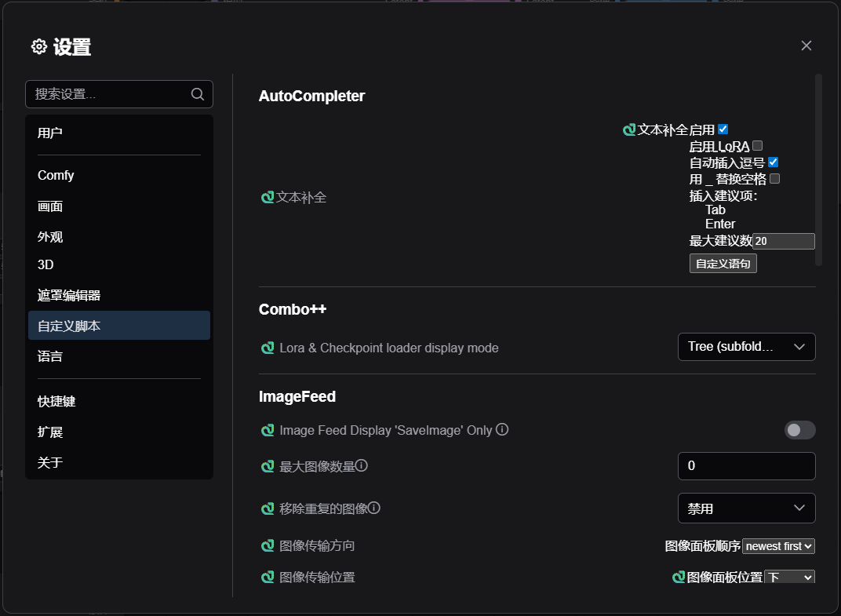Expand the 移除重复的图像 dropdown
Image resolution: width=841 pixels, height=616 pixels.
746,508
